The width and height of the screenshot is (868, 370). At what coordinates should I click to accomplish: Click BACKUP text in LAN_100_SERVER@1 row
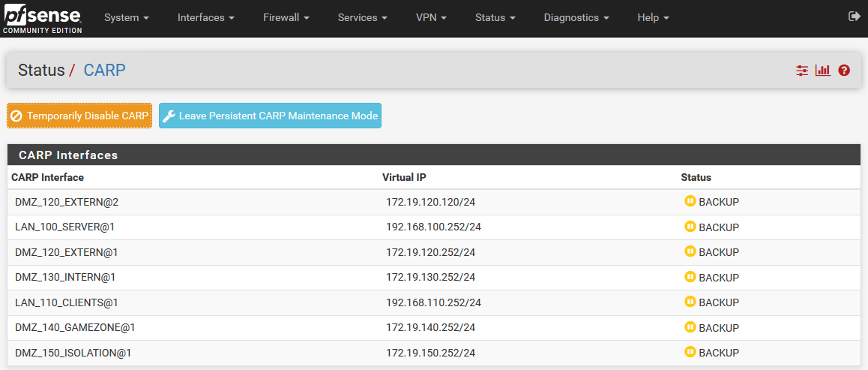point(719,227)
